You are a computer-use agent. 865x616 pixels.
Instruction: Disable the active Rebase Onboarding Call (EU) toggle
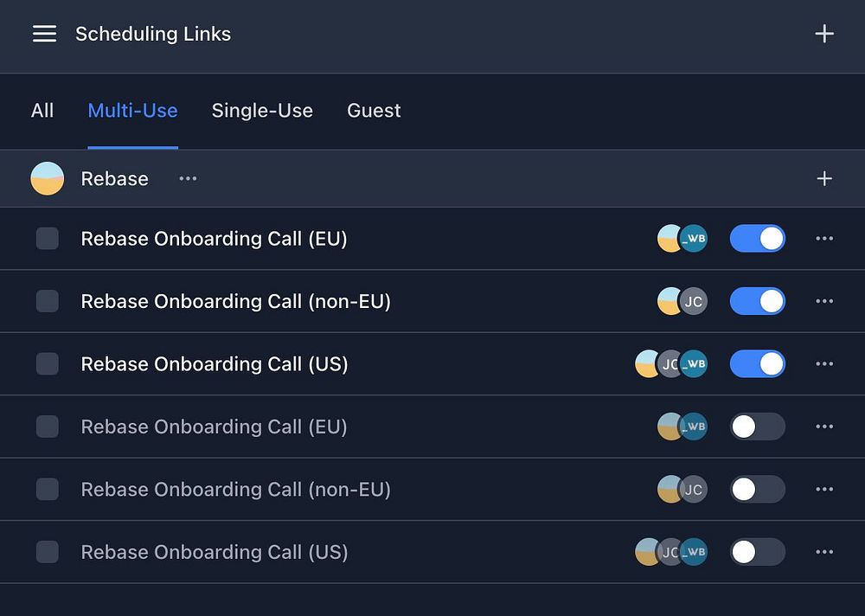(757, 239)
